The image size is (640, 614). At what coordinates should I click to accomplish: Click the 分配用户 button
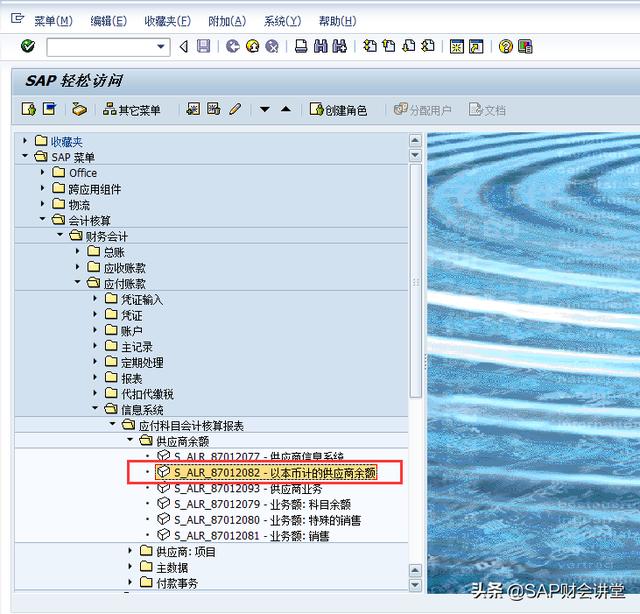click(x=422, y=109)
